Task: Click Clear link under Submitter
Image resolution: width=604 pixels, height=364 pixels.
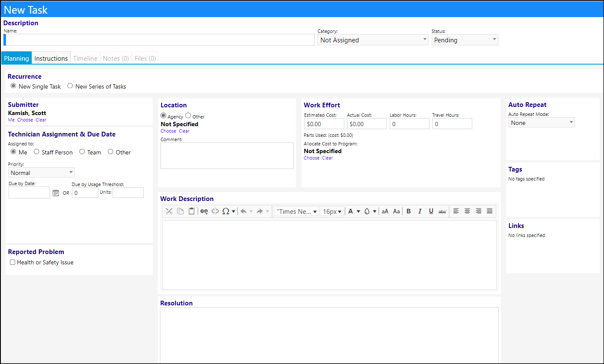Action: click(41, 120)
